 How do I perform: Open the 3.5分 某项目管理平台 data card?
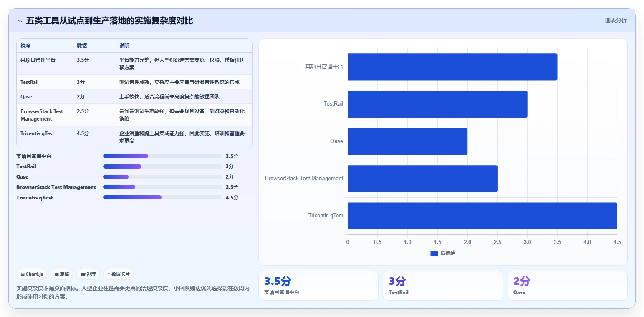(x=318, y=285)
